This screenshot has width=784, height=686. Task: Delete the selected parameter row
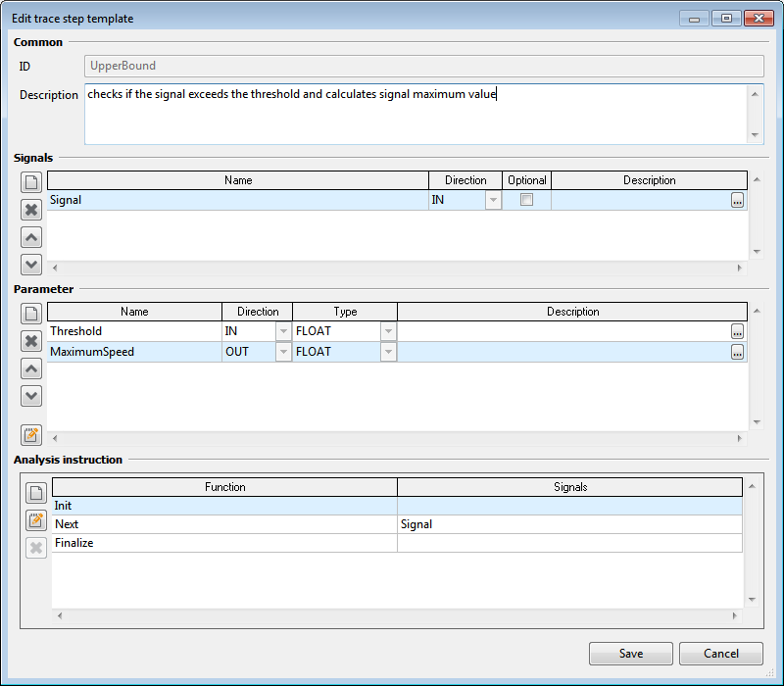point(31,341)
